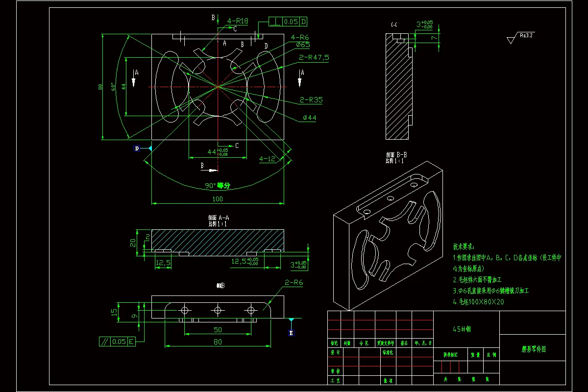Screen dimensions: 588x392
Task: Select the 原形零件图 drawing title text
Action: [534, 348]
